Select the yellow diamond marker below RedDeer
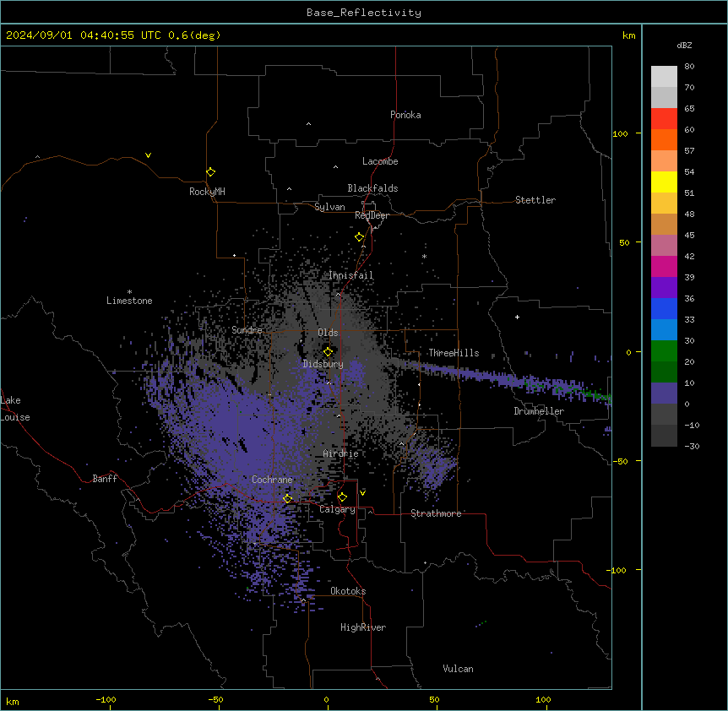This screenshot has width=728, height=711. click(359, 237)
